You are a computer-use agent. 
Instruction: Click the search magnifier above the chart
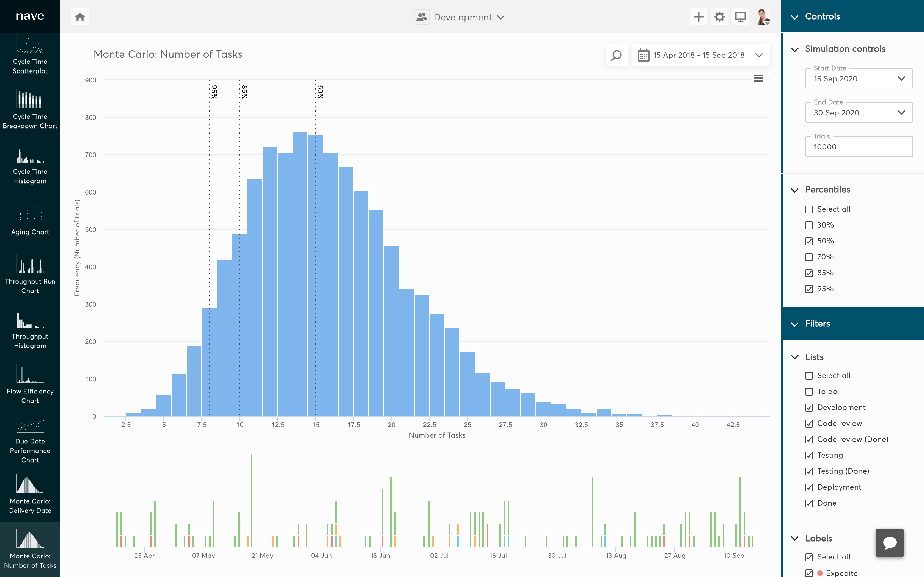click(x=616, y=55)
